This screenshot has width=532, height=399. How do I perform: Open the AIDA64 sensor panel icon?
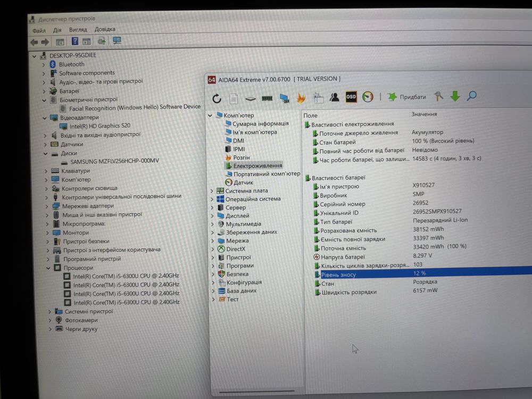point(318,98)
